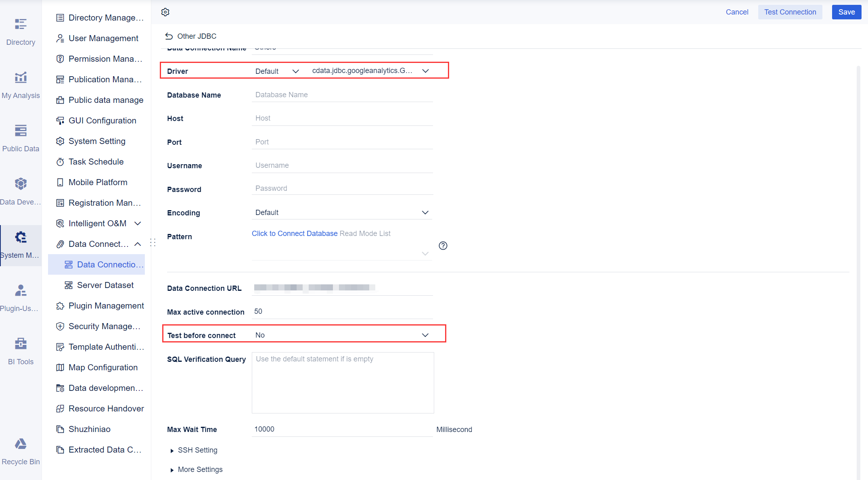Click the settings gear icon at top
The image size is (868, 480).
pos(165,12)
